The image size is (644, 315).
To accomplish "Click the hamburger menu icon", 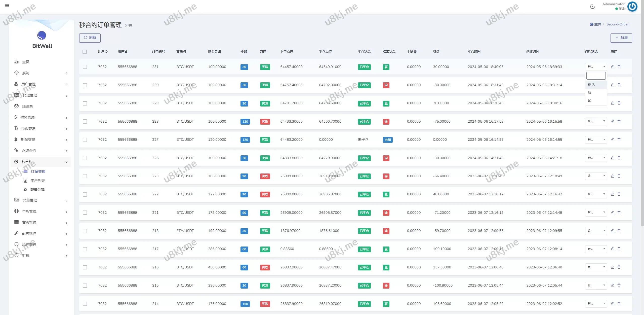I will (7, 6).
